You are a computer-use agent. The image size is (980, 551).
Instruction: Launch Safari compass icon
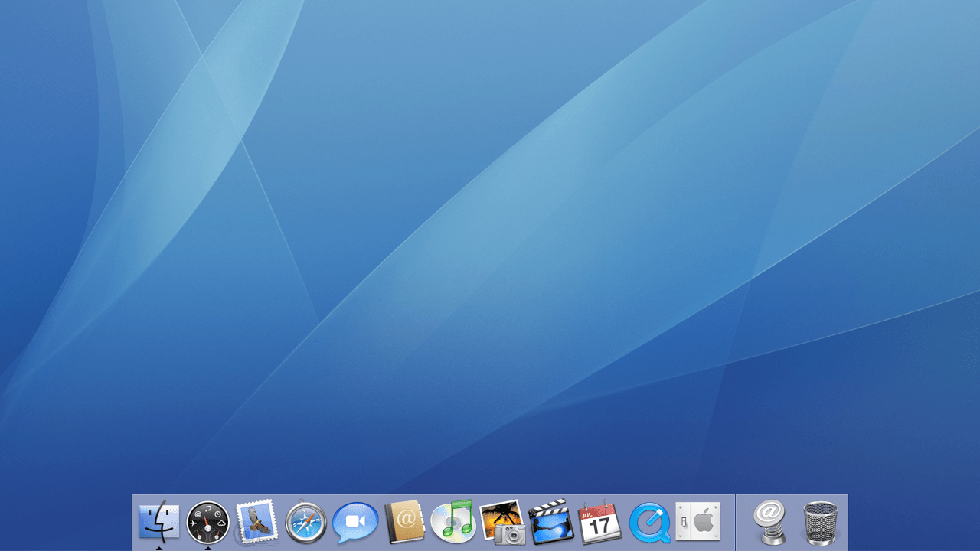click(306, 523)
